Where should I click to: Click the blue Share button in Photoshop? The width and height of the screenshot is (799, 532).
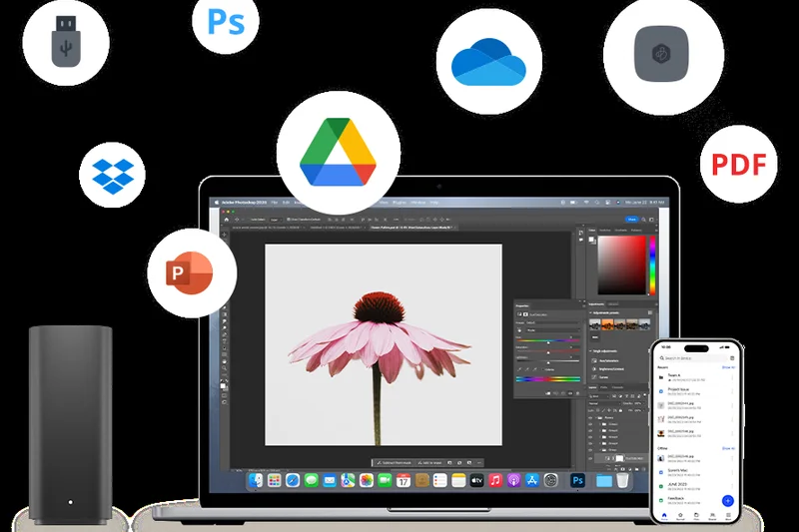(x=631, y=219)
